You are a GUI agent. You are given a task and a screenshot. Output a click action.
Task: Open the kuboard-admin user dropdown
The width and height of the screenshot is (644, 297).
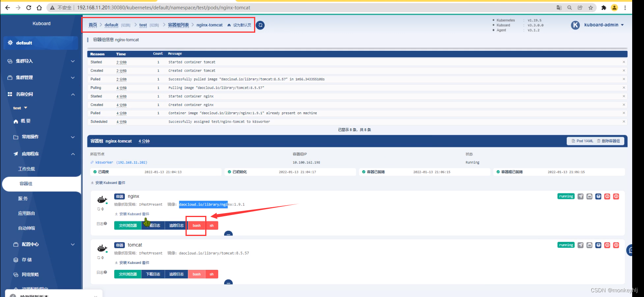click(604, 25)
